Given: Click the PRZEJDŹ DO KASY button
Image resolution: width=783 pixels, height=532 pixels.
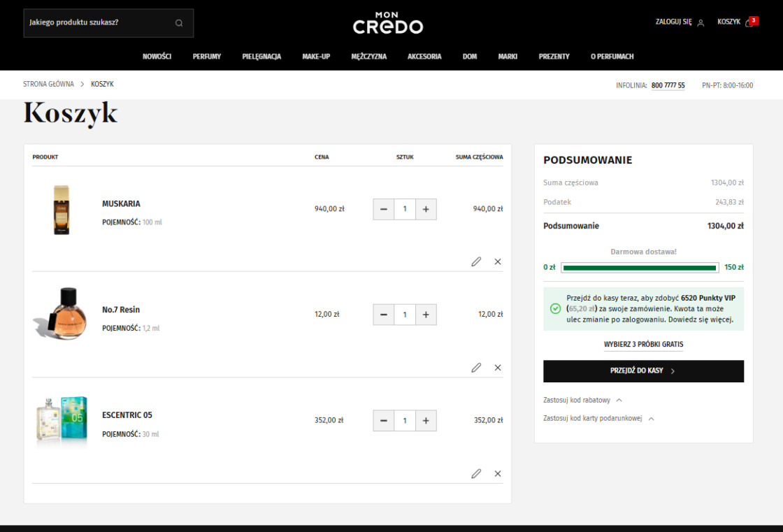Looking at the screenshot, I should click(643, 371).
